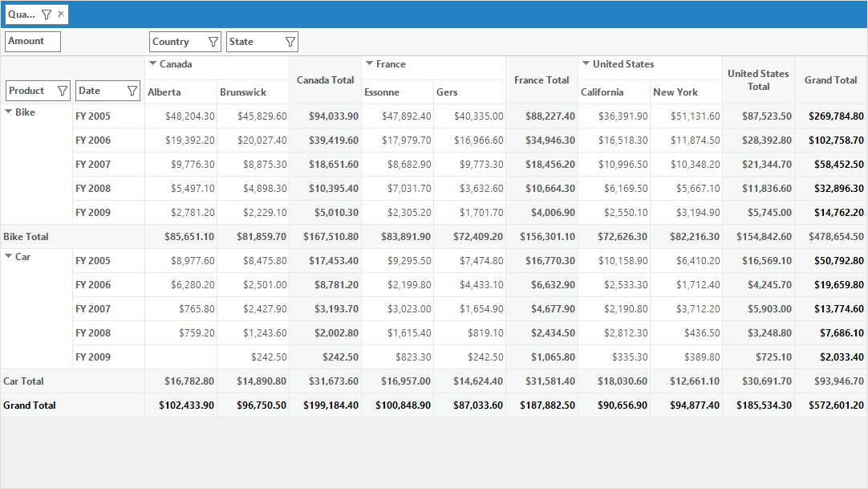Open the filter icon on Qua... field
The height and width of the screenshot is (489, 868).
click(47, 14)
